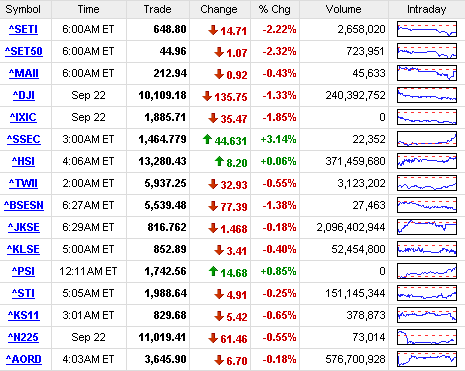Open the ^SETI symbol link
The image size is (465, 371).
click(x=23, y=29)
